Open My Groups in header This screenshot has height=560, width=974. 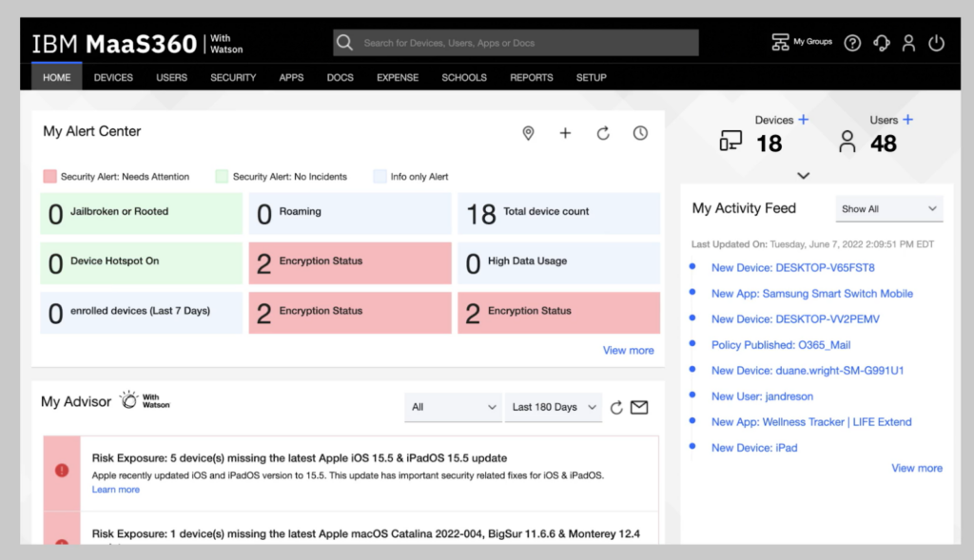pos(802,43)
